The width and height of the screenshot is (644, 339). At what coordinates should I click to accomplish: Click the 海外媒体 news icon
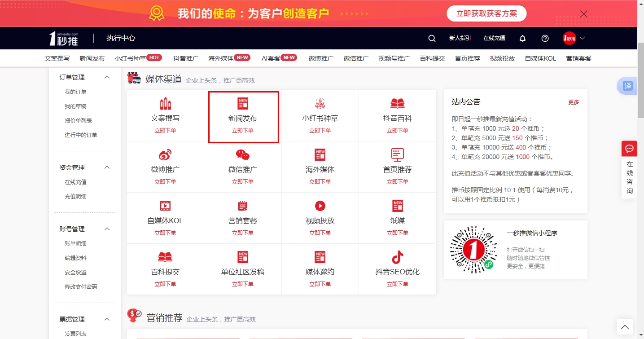tap(320, 154)
